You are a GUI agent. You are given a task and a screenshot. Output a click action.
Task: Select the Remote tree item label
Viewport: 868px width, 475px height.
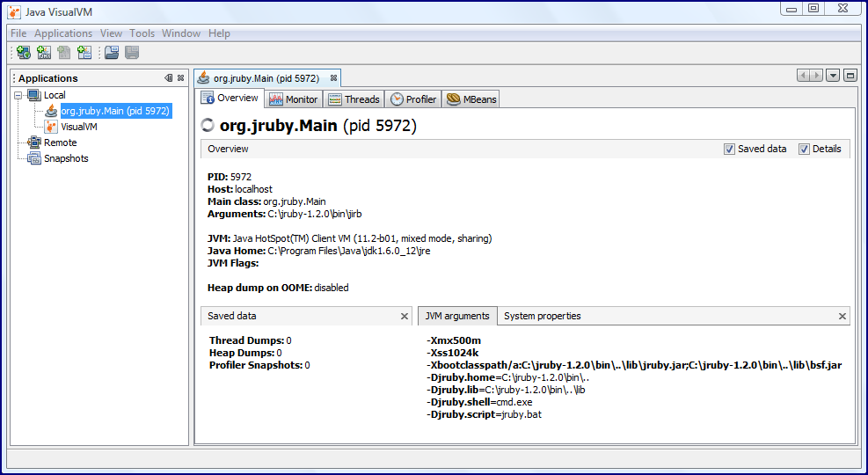point(61,142)
